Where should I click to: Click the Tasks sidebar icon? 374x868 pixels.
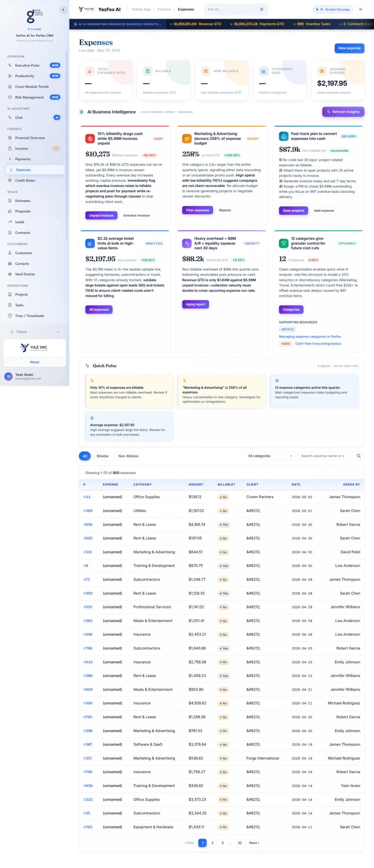tap(10, 305)
